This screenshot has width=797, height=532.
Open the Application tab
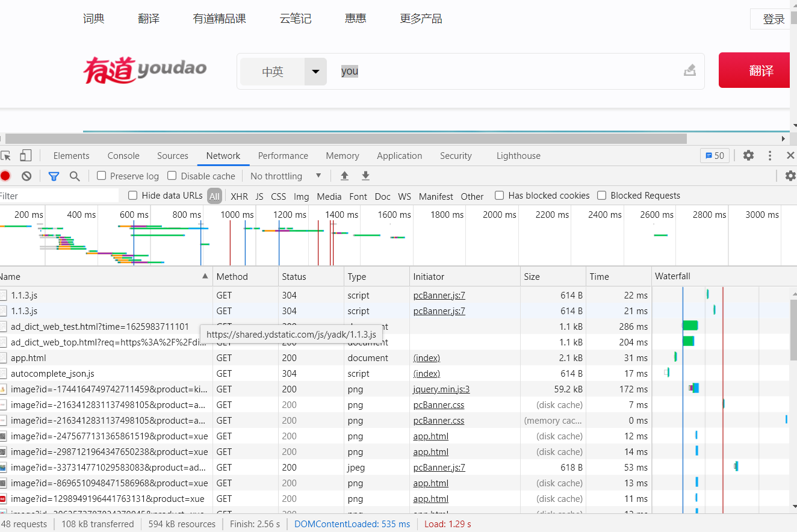tap(400, 155)
